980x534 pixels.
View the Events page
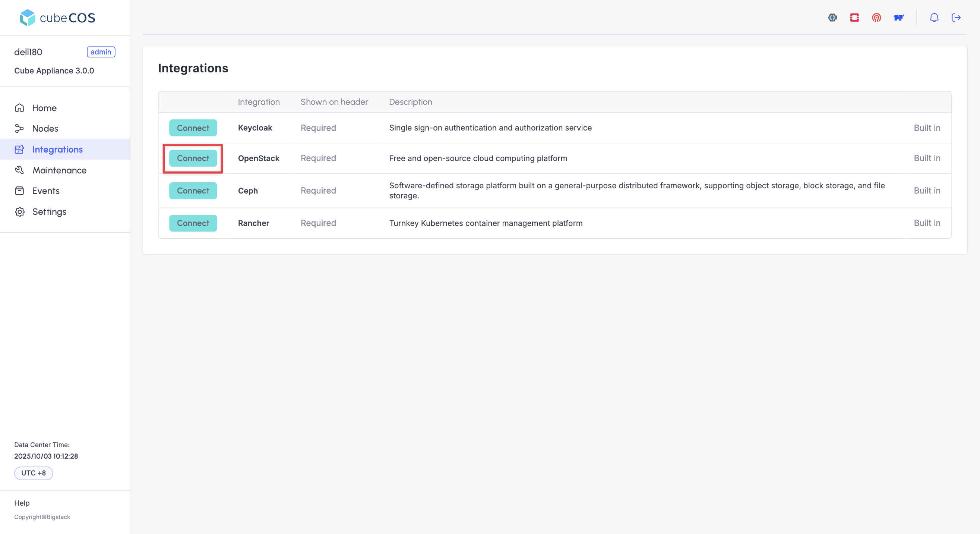coord(46,191)
